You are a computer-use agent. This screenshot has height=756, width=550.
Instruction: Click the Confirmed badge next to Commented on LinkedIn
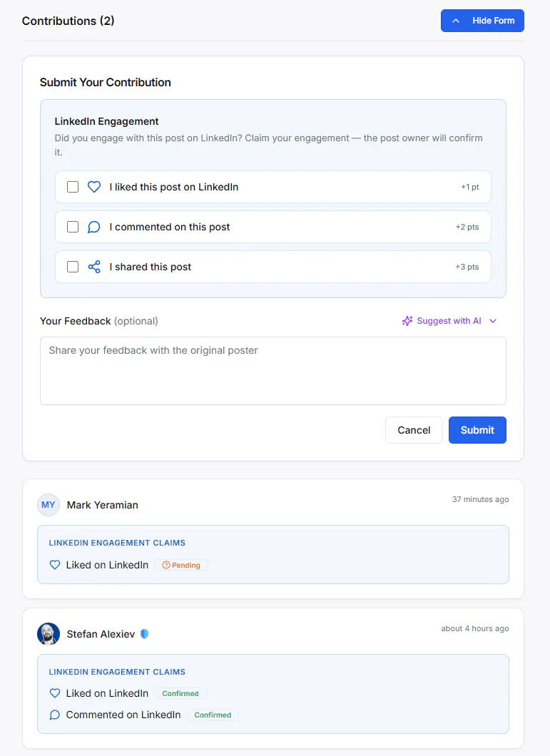coord(213,715)
